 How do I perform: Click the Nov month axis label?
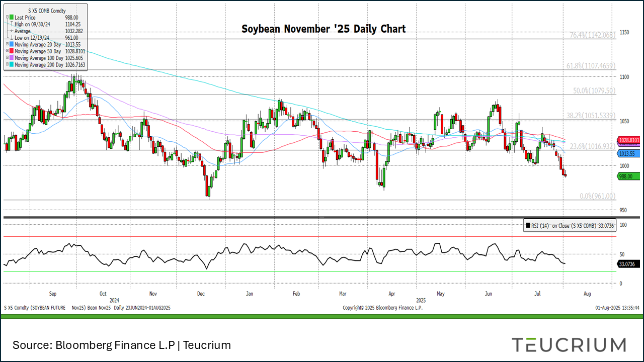pyautogui.click(x=153, y=293)
